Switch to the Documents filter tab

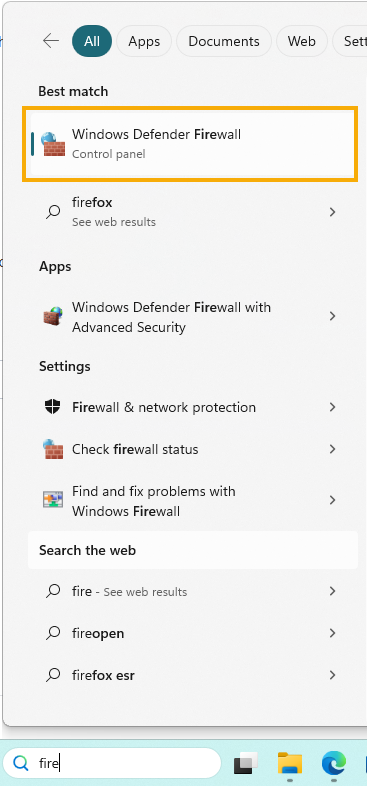(x=224, y=41)
